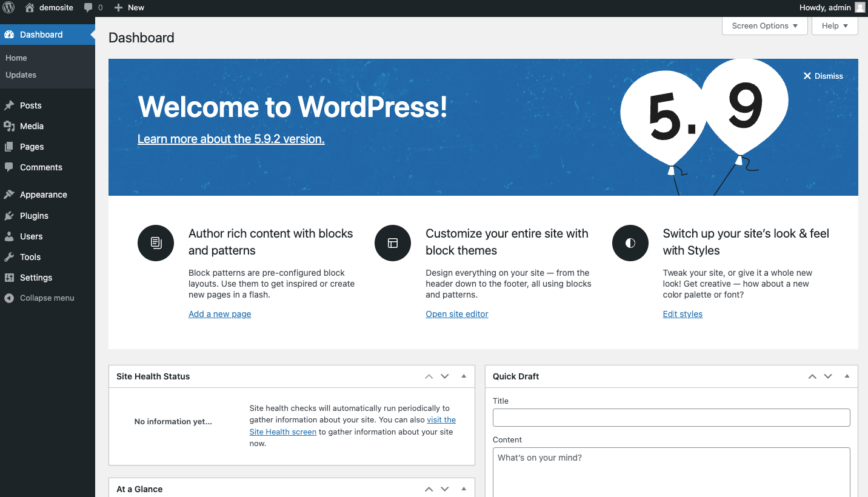Image resolution: width=868 pixels, height=497 pixels.
Task: Click the Tools wrench icon
Action: point(9,257)
